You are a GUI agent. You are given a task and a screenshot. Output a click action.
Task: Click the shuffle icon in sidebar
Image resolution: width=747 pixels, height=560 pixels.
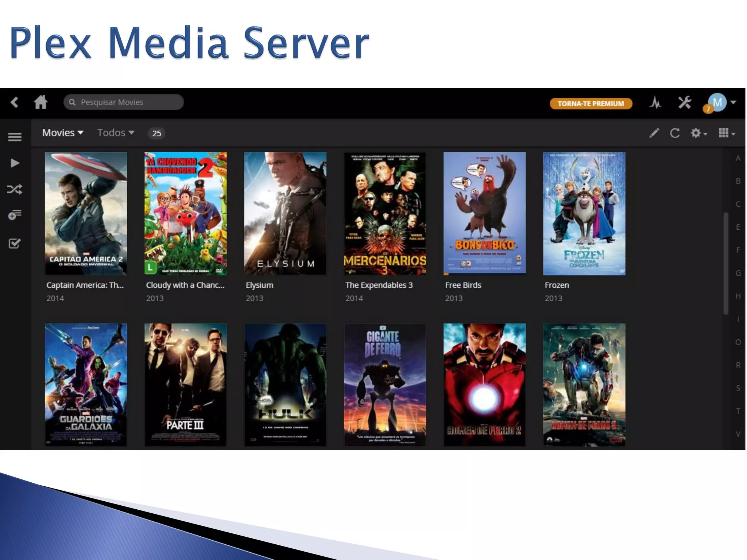tap(15, 189)
